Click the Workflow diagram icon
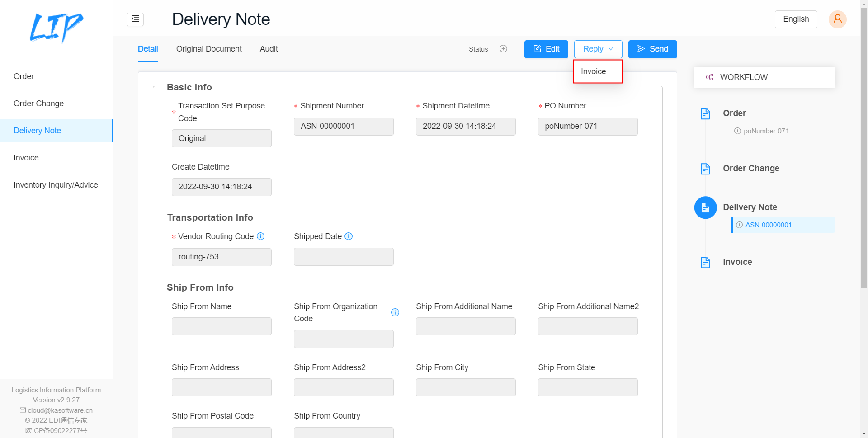This screenshot has width=868, height=438. point(709,77)
